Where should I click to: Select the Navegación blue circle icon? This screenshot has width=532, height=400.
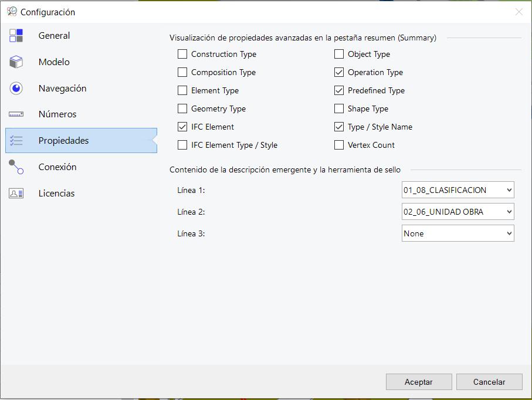click(16, 88)
